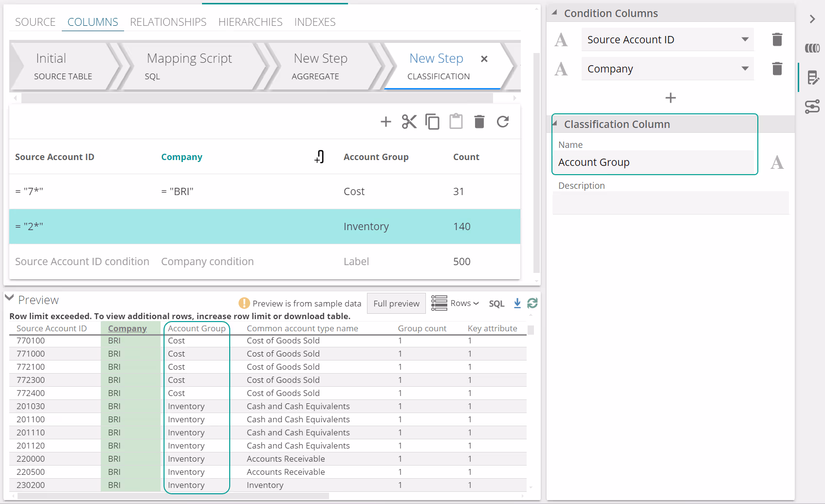Click the Full preview button
Image resolution: width=825 pixels, height=504 pixels.
396,303
